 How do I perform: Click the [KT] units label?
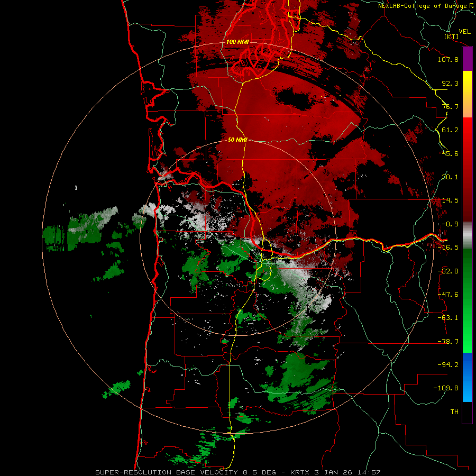pos(452,36)
